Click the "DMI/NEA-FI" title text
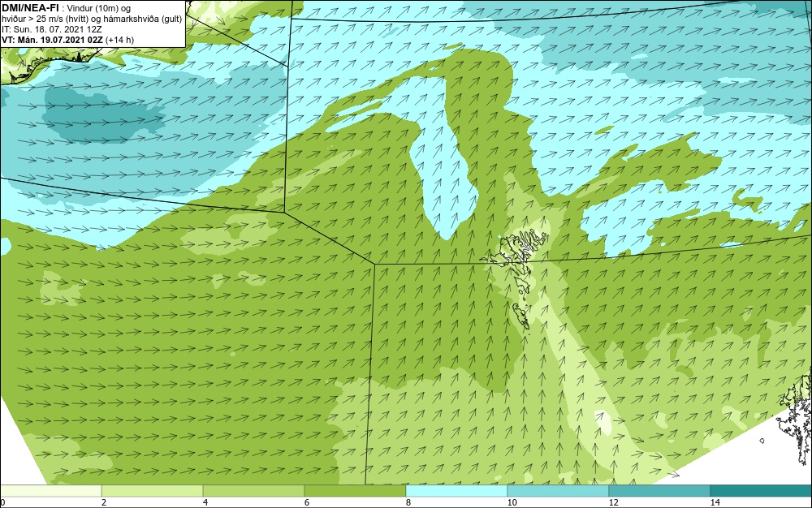Image resolution: width=812 pixels, height=508 pixels. (30, 7)
